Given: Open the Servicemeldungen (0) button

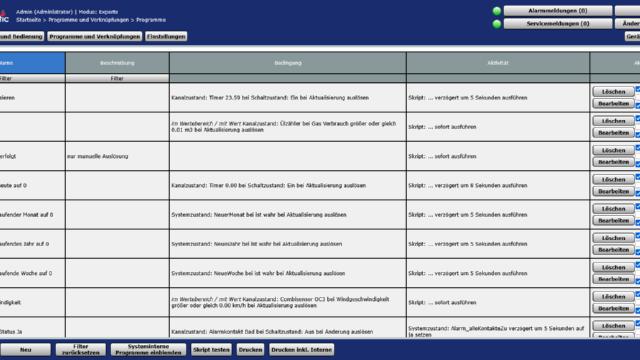Looking at the screenshot, I should [558, 24].
